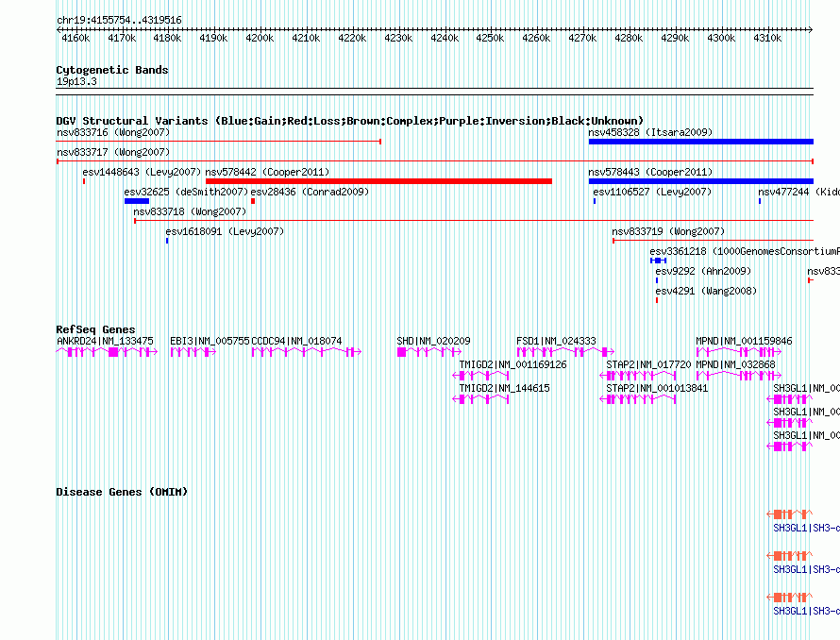Click variant label nsv833719 (Wong2007)
Screen dimensions: 840x640
(668, 231)
